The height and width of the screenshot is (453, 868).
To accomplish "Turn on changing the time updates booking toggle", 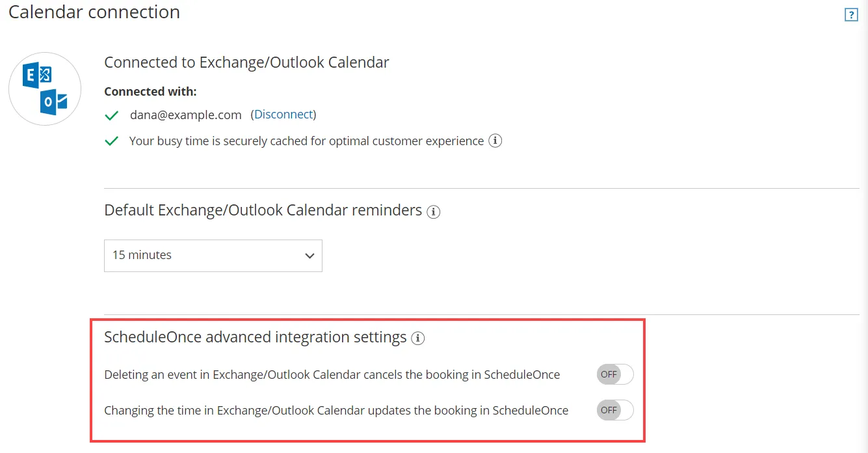I will point(615,410).
